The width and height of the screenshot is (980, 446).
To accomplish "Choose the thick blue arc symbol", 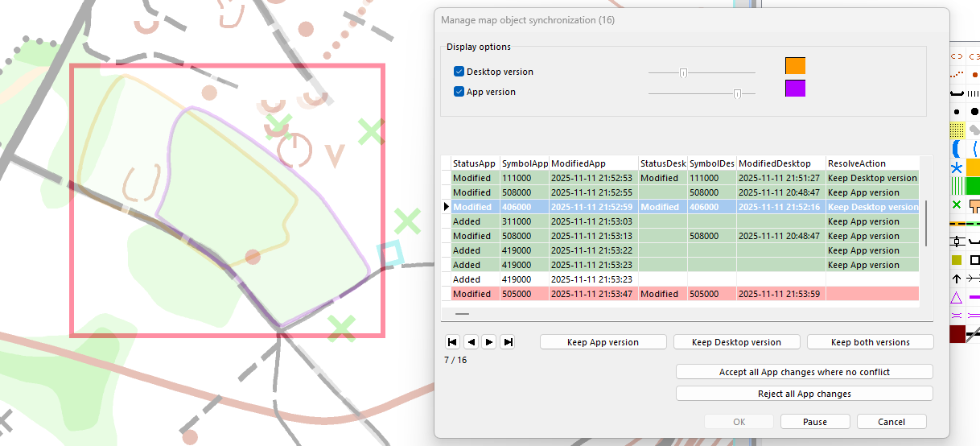I will click(957, 148).
